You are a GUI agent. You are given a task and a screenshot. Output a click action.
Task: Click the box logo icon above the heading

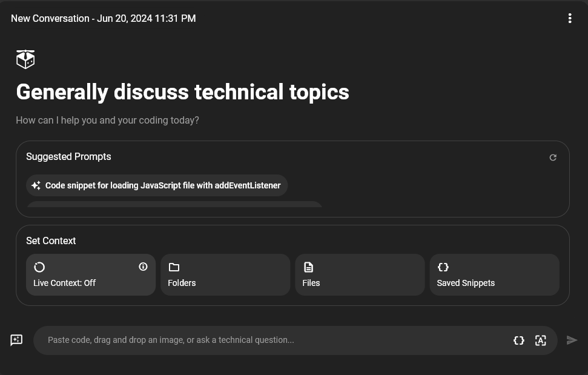[x=25, y=59]
